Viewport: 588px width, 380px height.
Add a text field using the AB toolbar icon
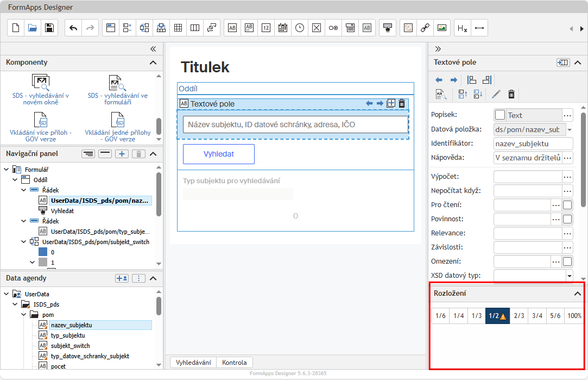pyautogui.click(x=232, y=28)
